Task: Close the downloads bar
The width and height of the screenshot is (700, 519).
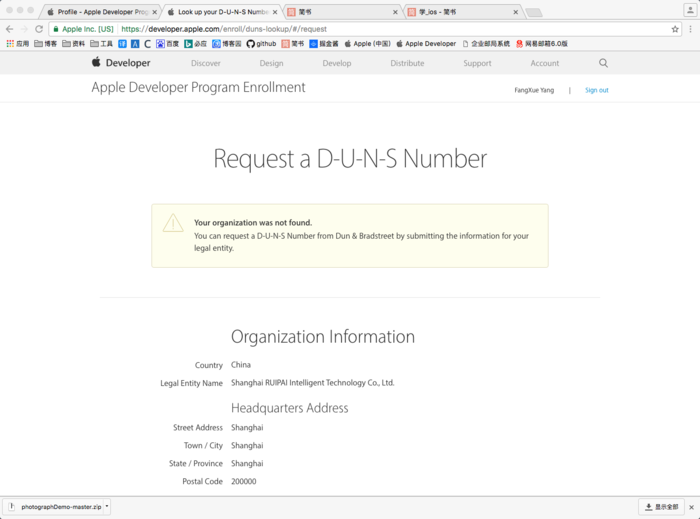Action: click(x=691, y=507)
